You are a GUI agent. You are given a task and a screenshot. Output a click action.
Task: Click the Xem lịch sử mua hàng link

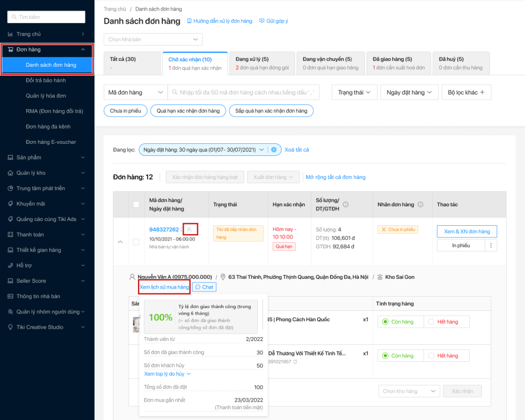tap(164, 287)
